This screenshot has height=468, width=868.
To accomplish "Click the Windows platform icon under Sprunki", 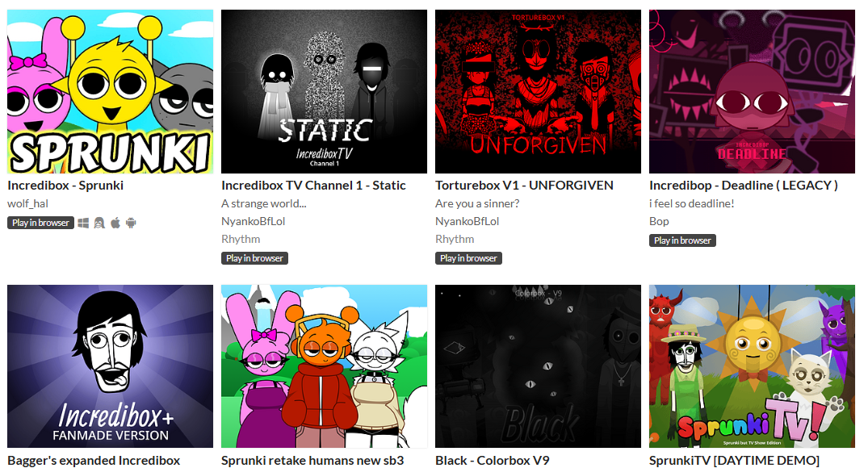I will point(84,223).
